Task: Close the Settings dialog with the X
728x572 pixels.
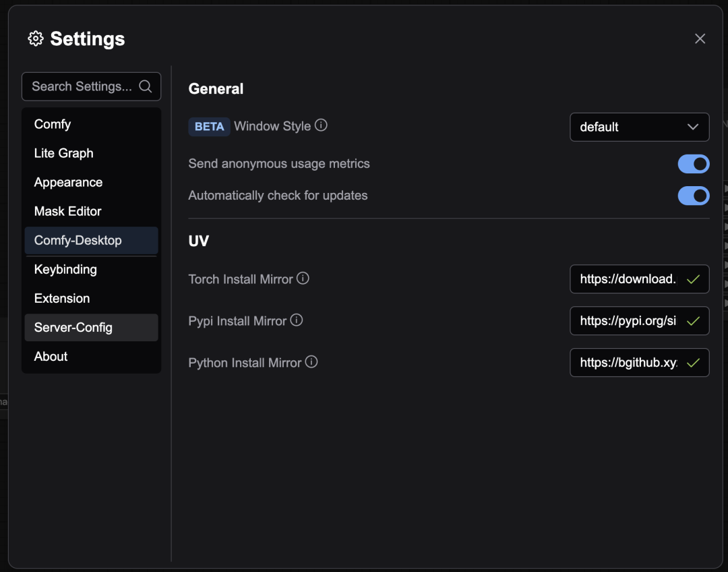Action: tap(700, 39)
